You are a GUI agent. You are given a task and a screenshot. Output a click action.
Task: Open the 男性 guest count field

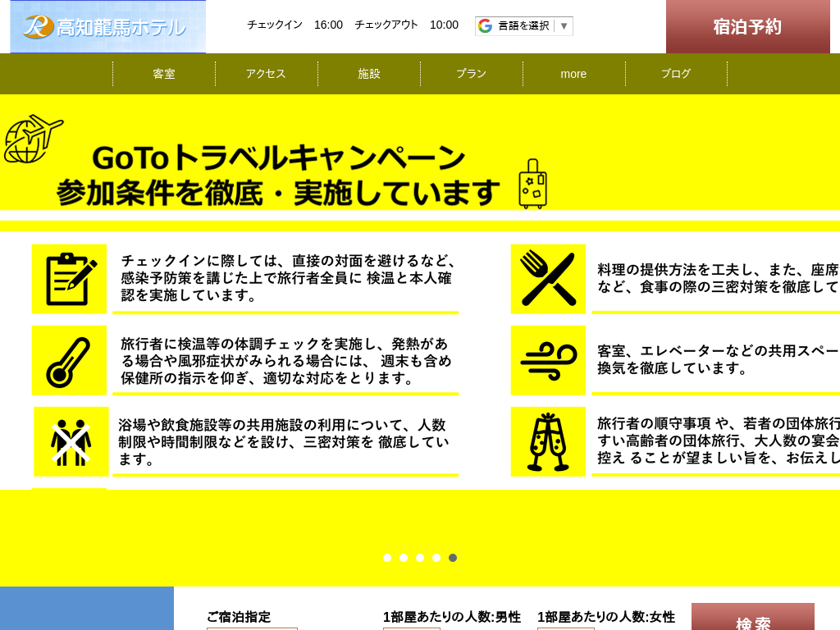[412, 628]
